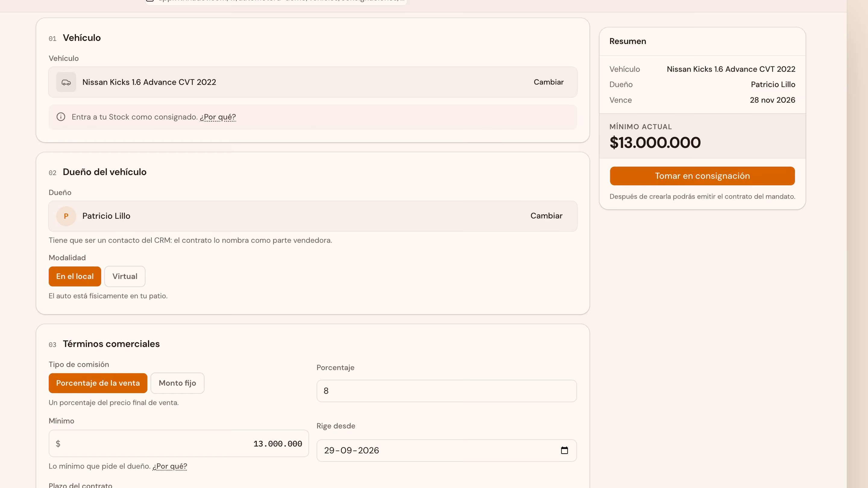Viewport: 868px width, 488px height.
Task: Click Términos comerciales section heading
Action: point(111,344)
